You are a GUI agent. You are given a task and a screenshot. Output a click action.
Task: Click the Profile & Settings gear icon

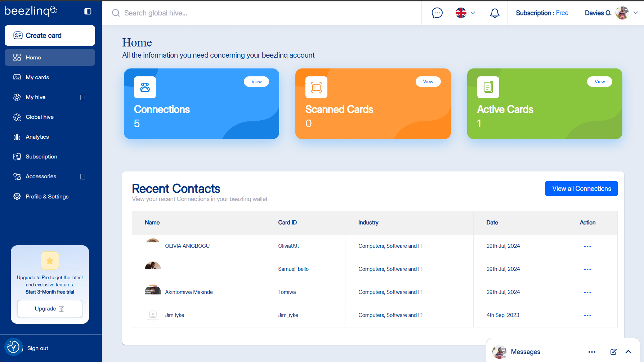[17, 197]
